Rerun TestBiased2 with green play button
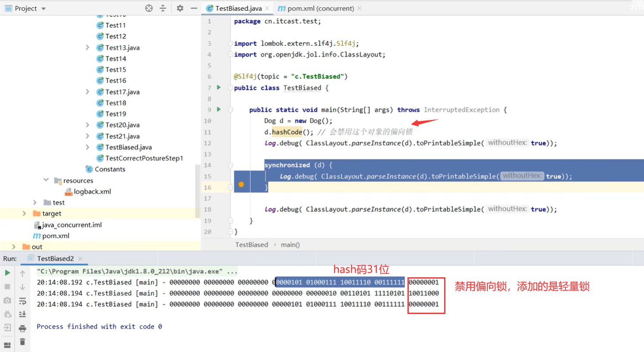The width and height of the screenshot is (644, 352). pyautogui.click(x=7, y=273)
